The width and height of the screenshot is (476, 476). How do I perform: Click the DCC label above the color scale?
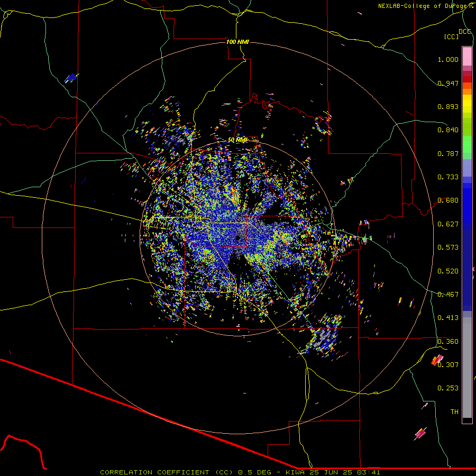pyautogui.click(x=465, y=32)
